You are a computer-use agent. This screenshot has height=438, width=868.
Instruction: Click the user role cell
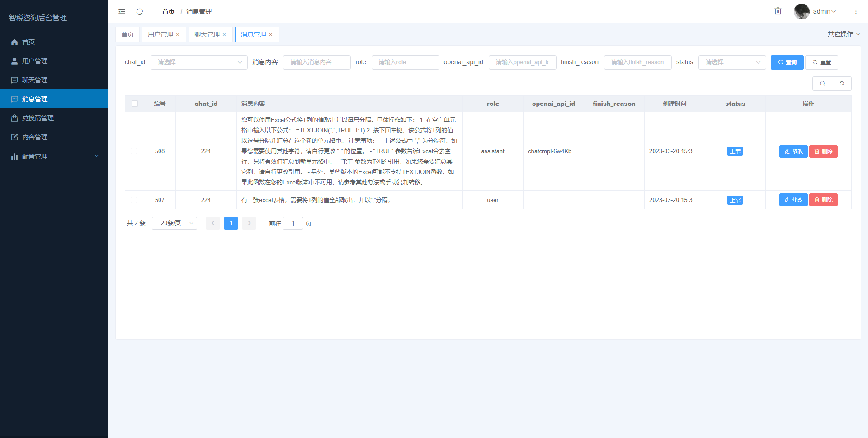coord(493,200)
